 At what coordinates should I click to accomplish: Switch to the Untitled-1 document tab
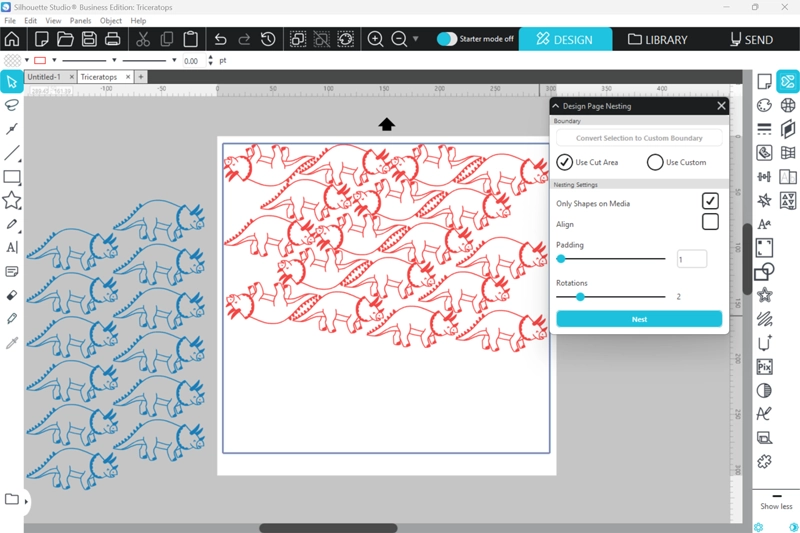(x=44, y=77)
